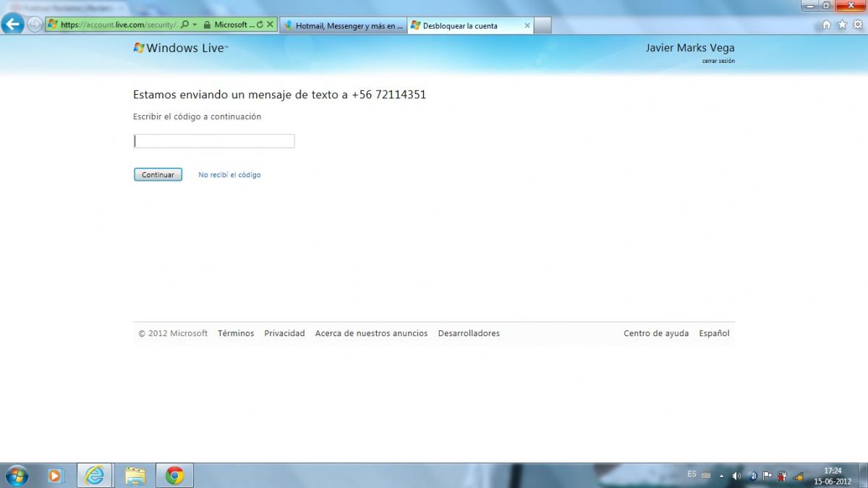Click the refresh icon in address bar
The width and height of the screenshot is (868, 488).
[260, 25]
